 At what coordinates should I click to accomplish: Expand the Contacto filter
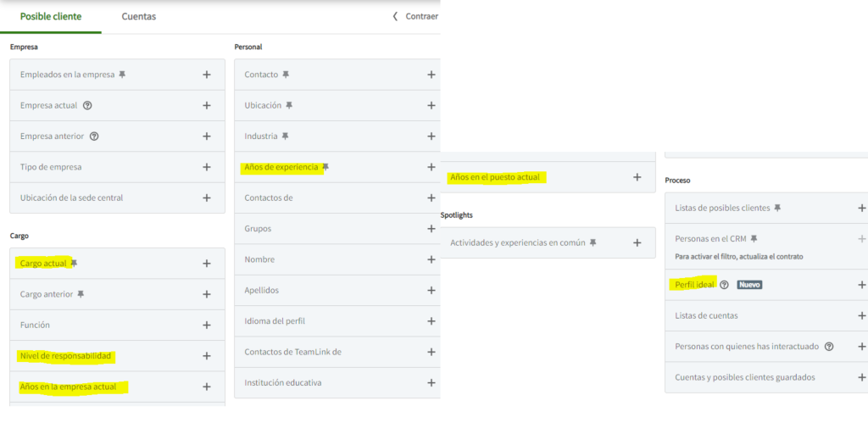pos(431,75)
